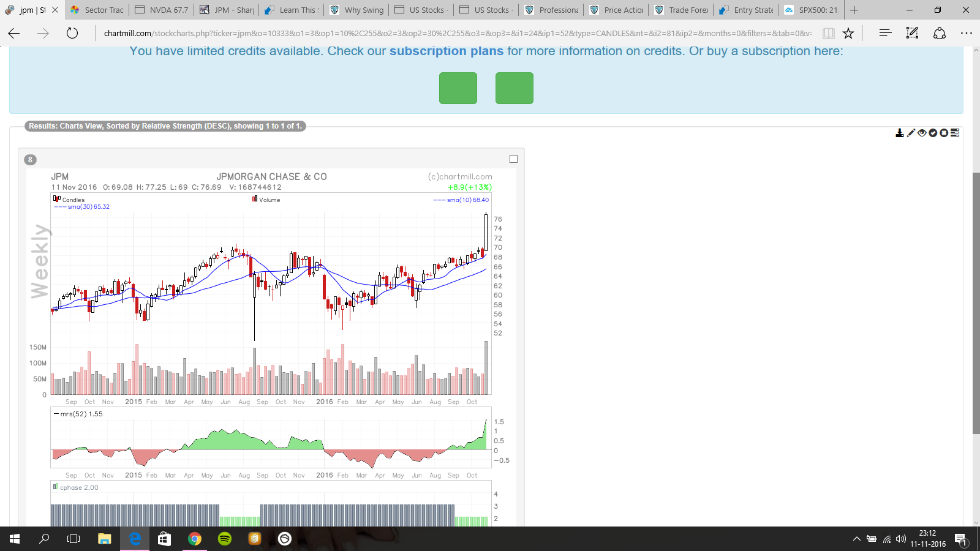
Task: Open the list view settings icon
Action: [x=955, y=133]
